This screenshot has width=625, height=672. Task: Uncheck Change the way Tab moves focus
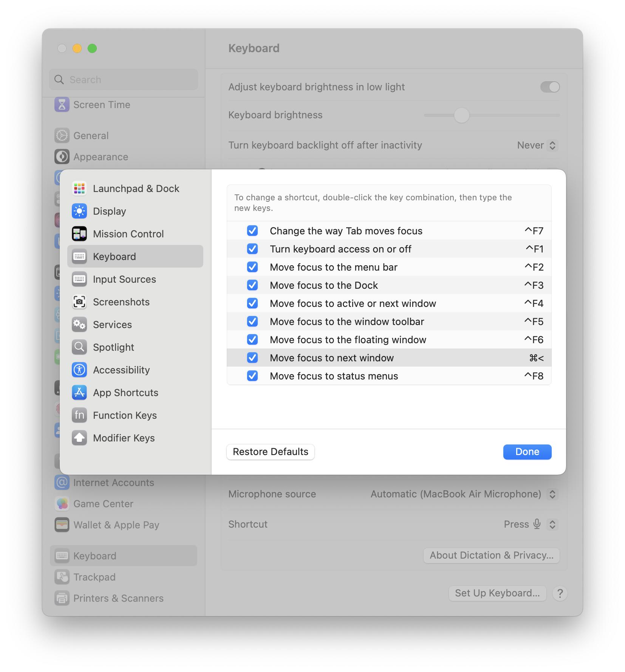[252, 231]
